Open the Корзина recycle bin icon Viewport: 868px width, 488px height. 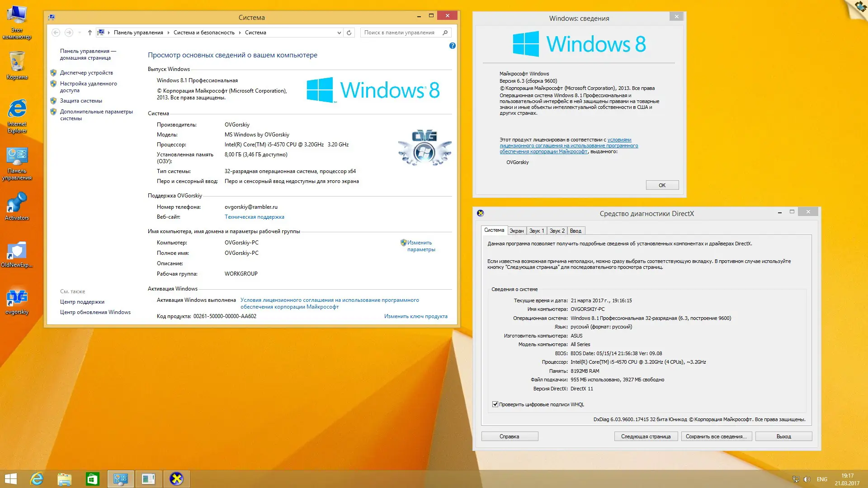pos(17,66)
